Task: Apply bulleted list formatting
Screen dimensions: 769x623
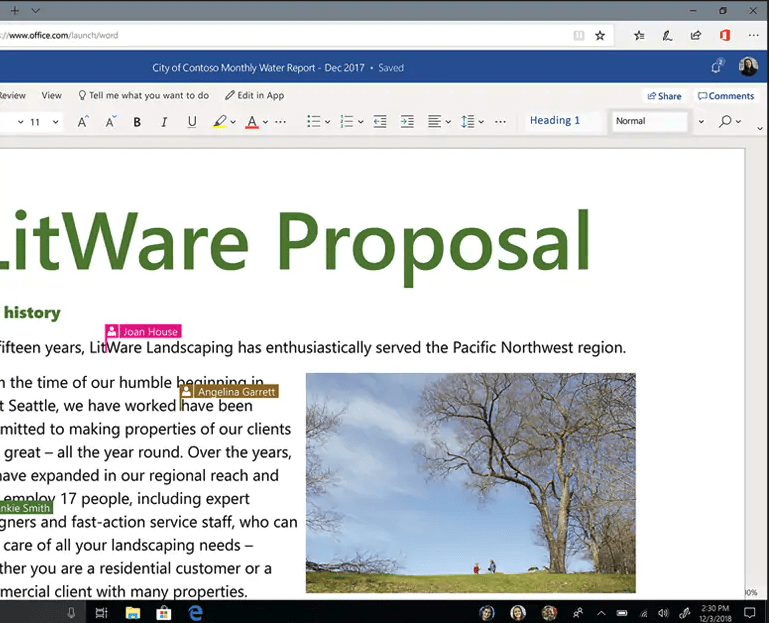Action: pos(313,122)
